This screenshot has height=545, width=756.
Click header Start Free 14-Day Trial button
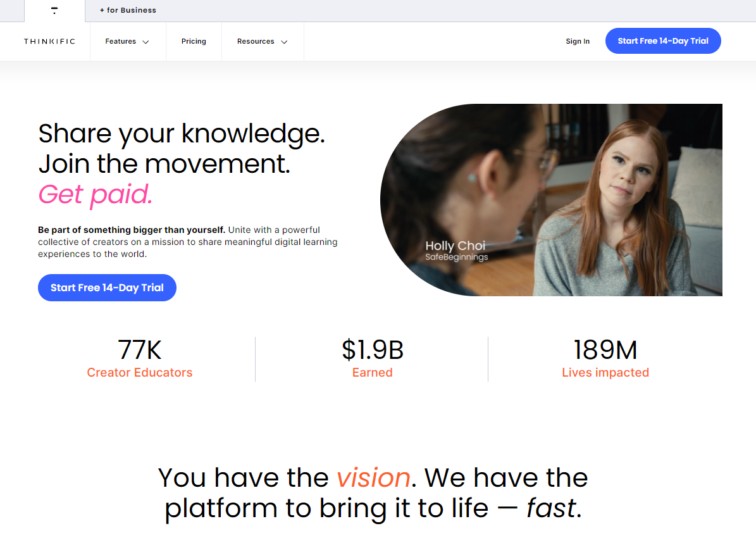tap(663, 41)
